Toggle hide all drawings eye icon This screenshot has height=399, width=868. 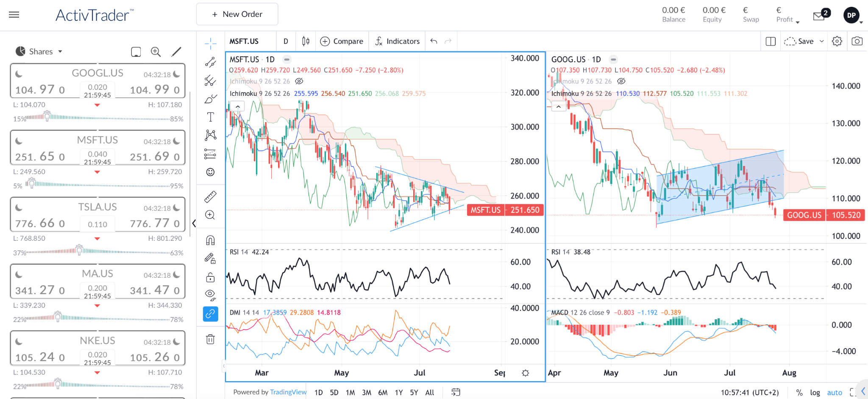[210, 295]
